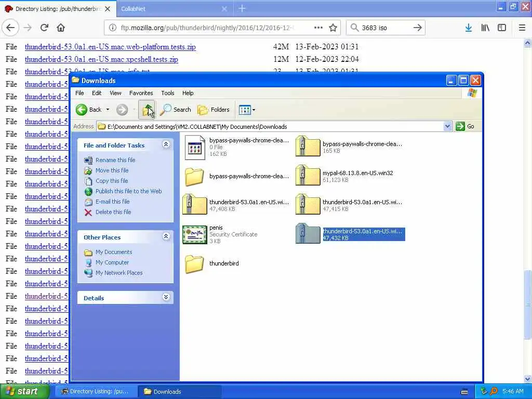
Task: Open My Computer in Other Places
Action: tap(112, 262)
